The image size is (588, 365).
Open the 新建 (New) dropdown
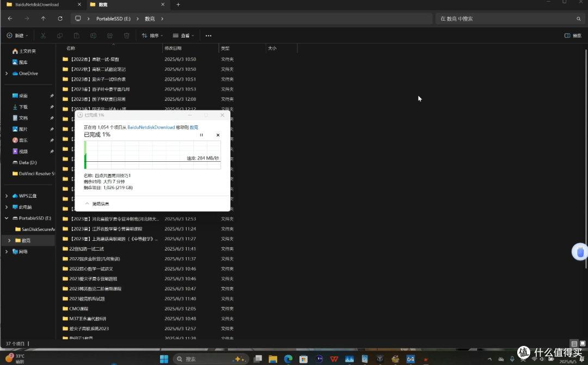17,35
